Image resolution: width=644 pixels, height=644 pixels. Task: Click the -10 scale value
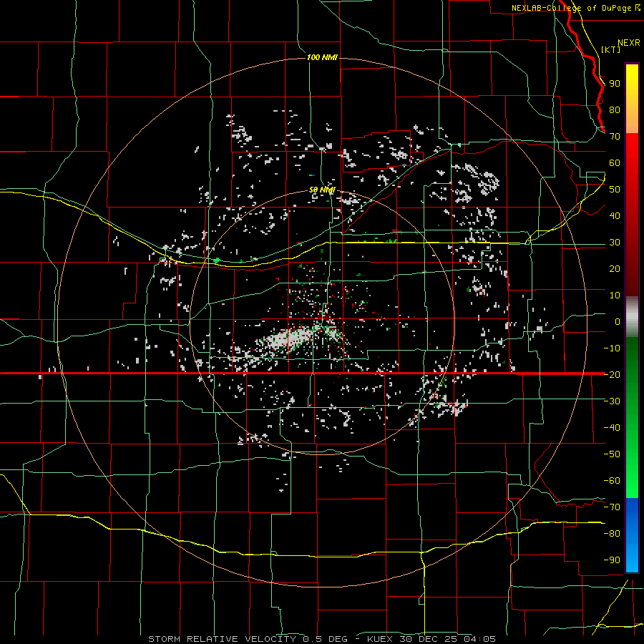(x=612, y=348)
